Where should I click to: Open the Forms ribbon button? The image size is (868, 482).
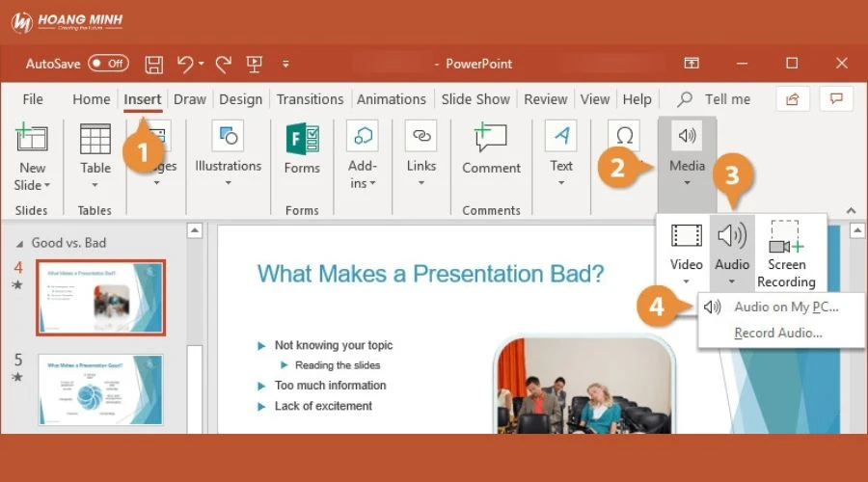tap(302, 150)
